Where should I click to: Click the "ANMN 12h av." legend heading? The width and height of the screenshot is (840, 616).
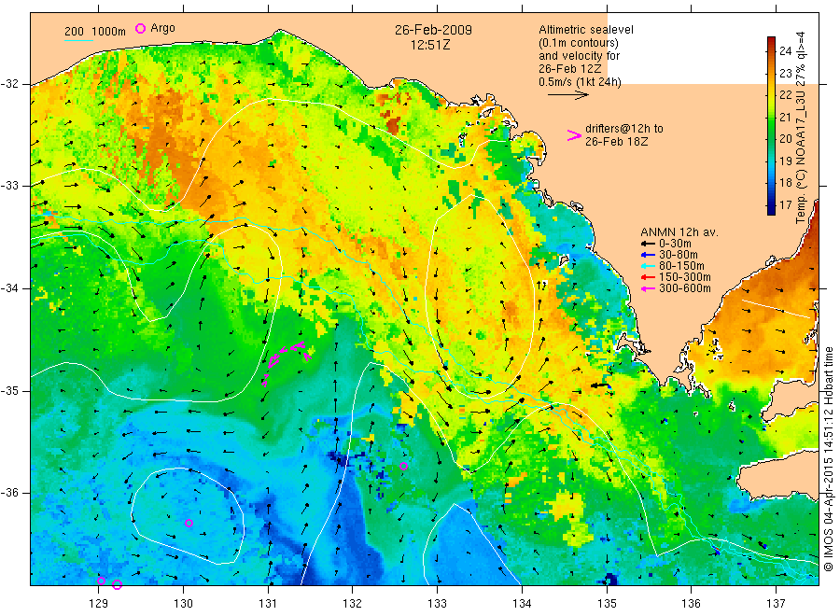679,232
